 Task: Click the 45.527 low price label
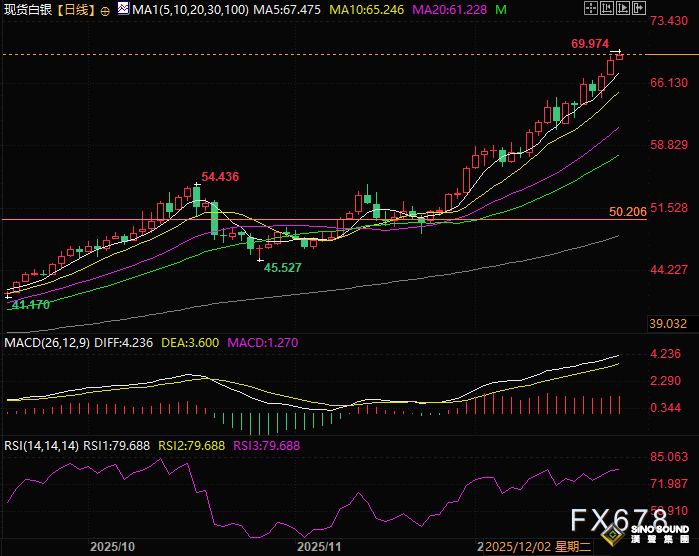click(282, 268)
